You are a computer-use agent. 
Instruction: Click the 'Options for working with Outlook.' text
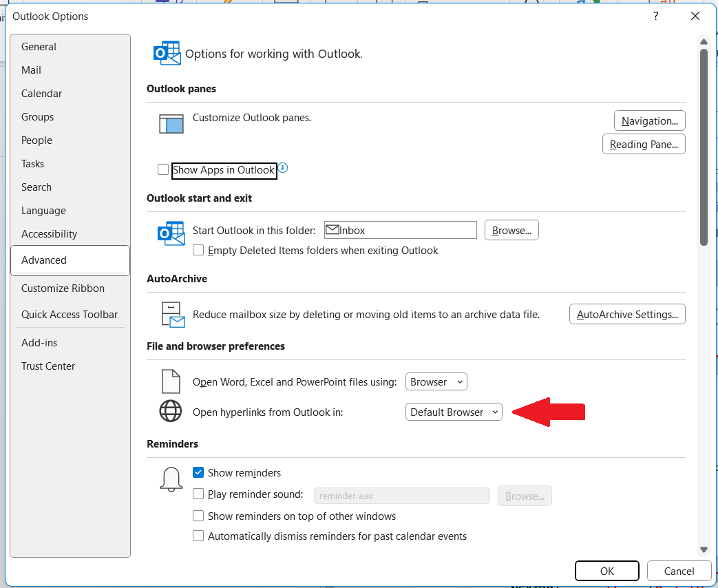274,54
